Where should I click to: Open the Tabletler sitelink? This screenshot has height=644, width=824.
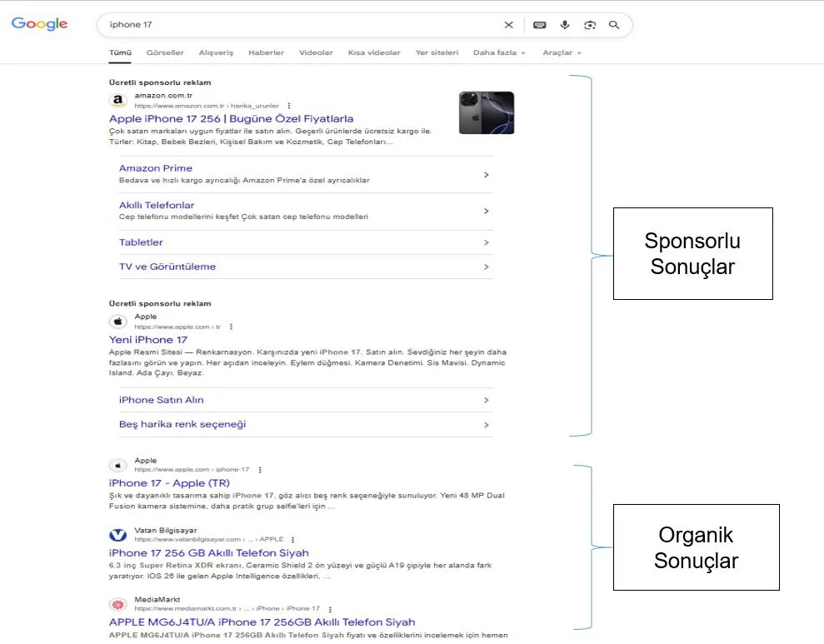click(141, 242)
